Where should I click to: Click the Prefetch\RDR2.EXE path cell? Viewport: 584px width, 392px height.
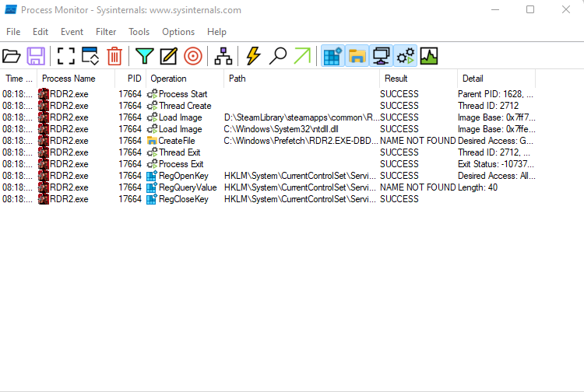click(301, 141)
